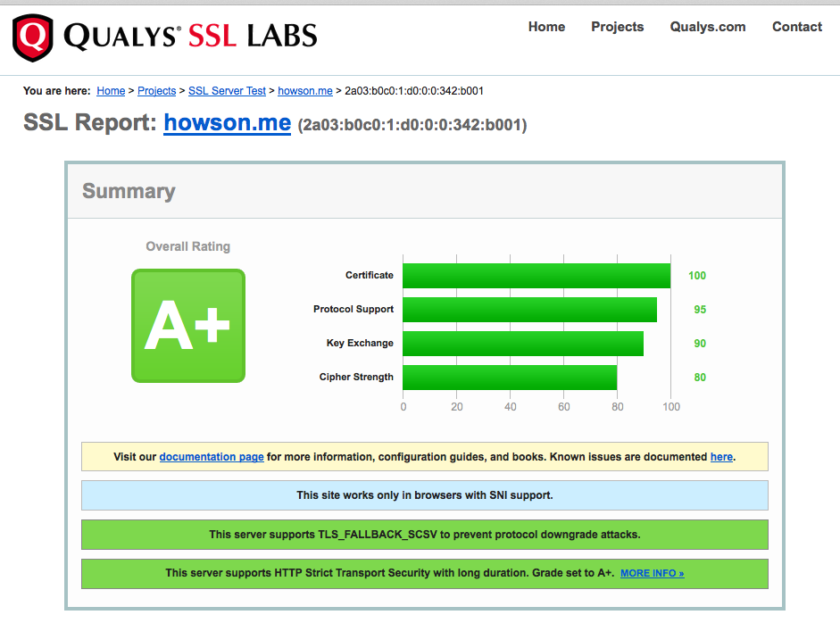Open the Projects navigation menu item
This screenshot has width=840, height=623.
[617, 27]
